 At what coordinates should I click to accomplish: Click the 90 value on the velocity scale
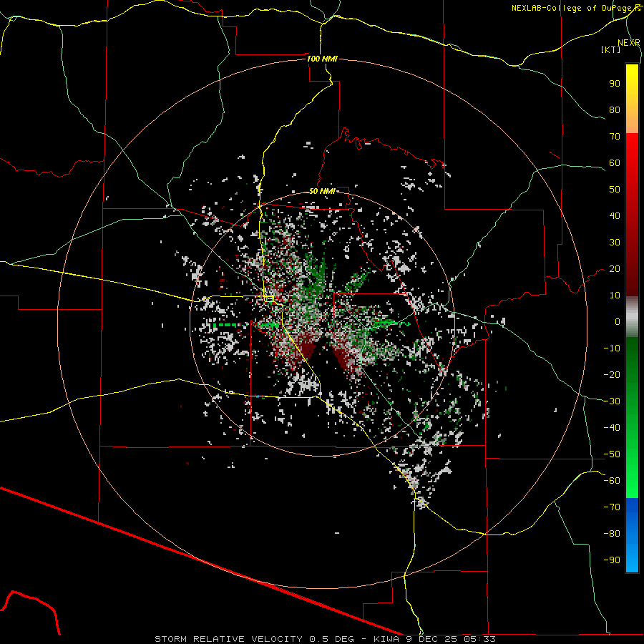(x=615, y=84)
